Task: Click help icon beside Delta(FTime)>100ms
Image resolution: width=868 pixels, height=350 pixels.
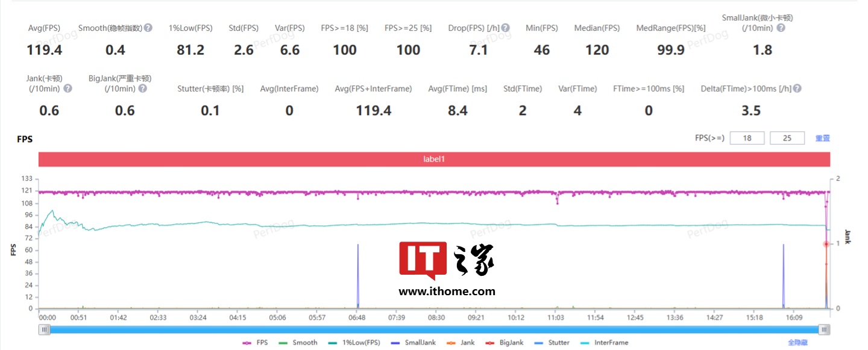Action: tap(797, 89)
